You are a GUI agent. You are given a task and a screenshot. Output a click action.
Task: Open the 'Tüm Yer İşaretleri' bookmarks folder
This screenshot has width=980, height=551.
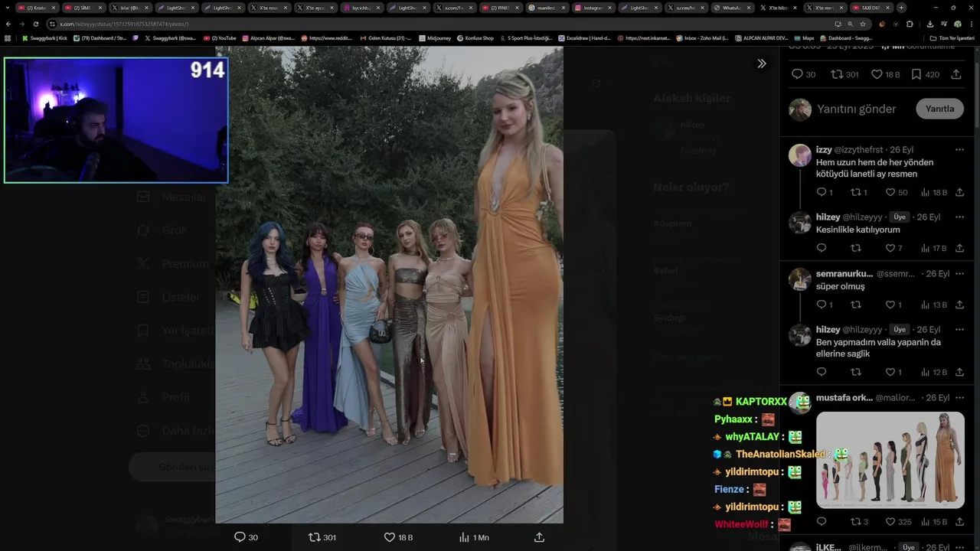pos(952,37)
